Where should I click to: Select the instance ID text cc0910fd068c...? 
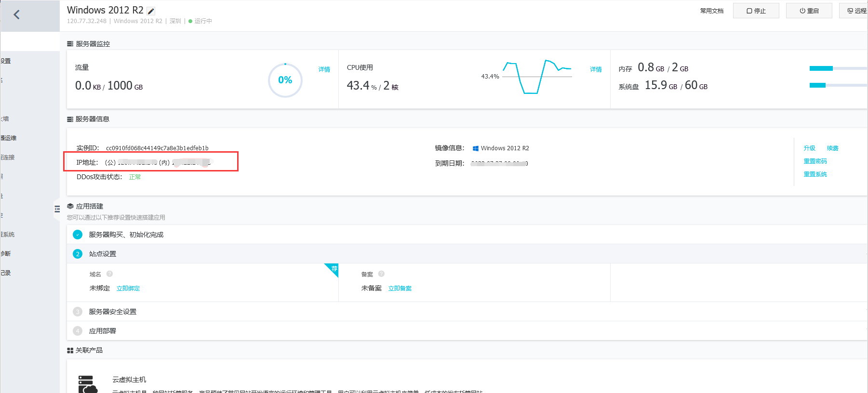(157, 148)
